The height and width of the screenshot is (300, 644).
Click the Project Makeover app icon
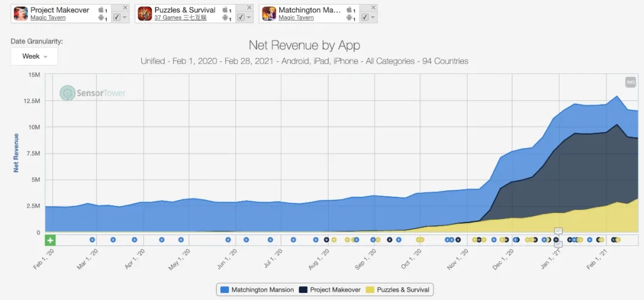(x=21, y=14)
